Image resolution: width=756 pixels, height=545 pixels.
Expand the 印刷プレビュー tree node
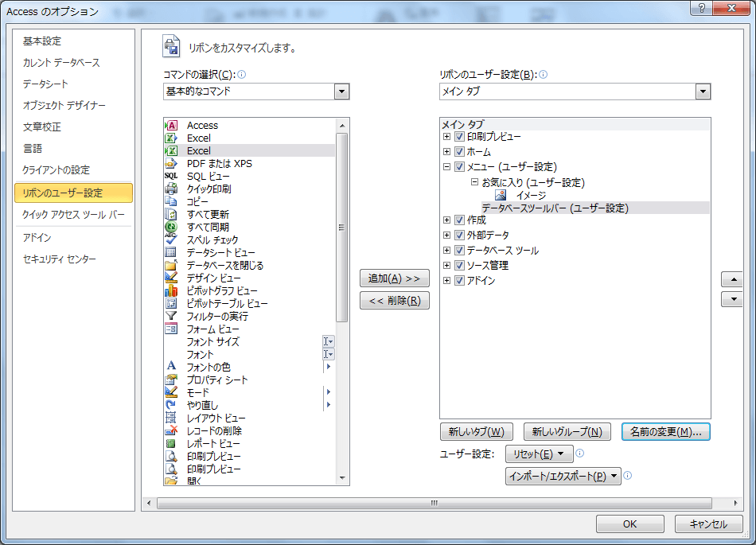point(447,136)
